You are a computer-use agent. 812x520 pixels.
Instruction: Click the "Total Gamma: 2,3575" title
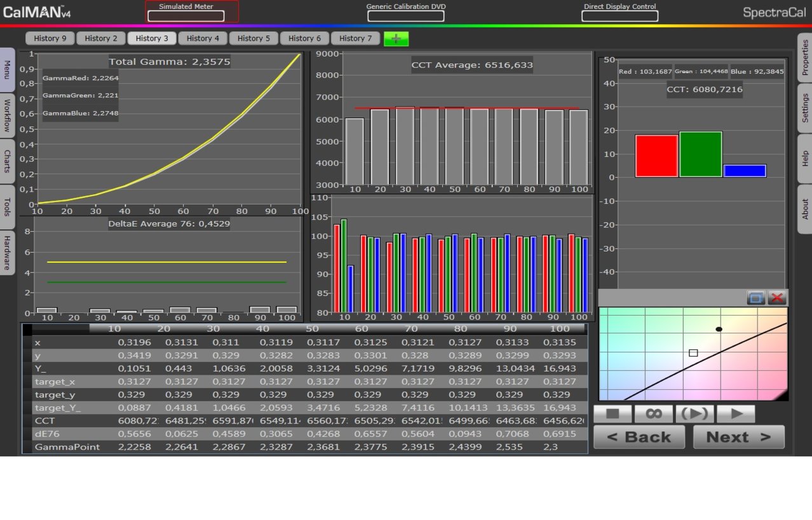click(170, 62)
